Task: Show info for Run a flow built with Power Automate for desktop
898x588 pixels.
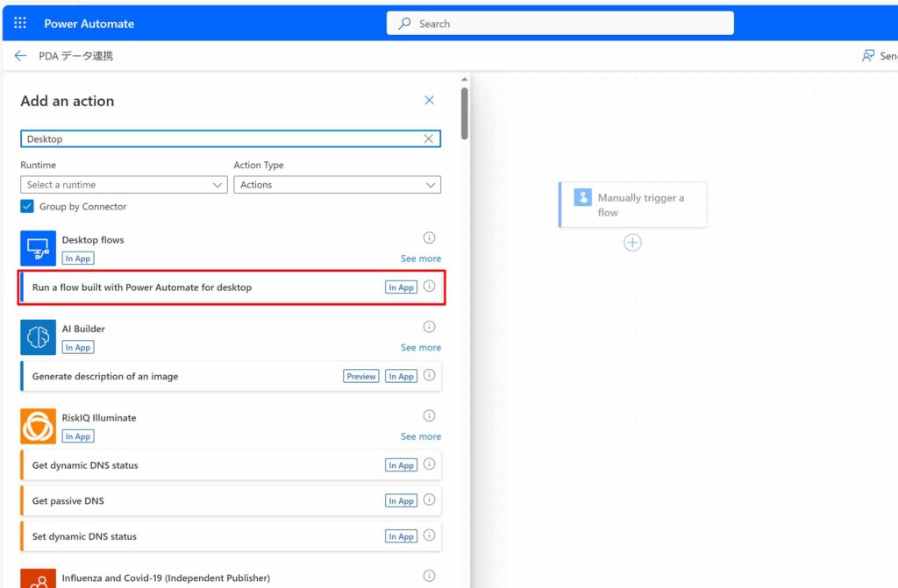Action: [x=429, y=287]
